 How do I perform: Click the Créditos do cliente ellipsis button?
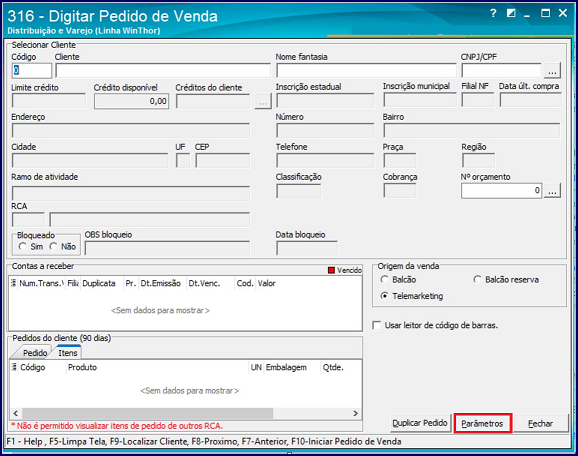[263, 101]
